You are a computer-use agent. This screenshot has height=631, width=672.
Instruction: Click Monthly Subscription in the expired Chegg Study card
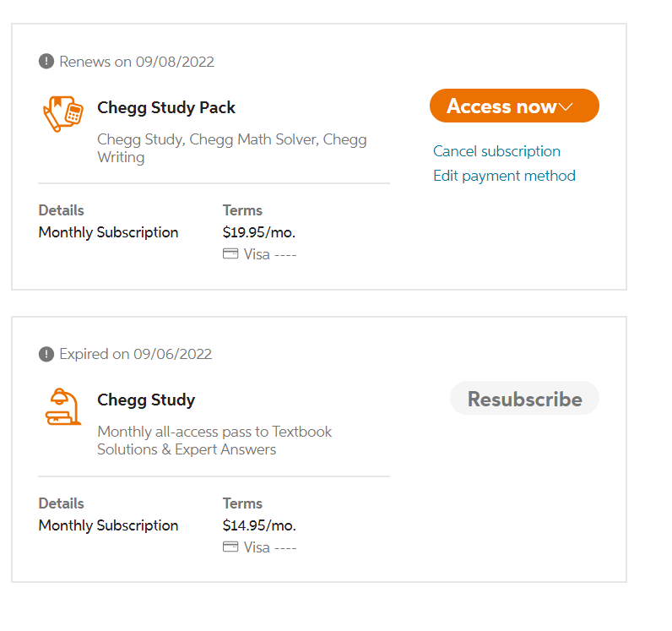pyautogui.click(x=108, y=525)
